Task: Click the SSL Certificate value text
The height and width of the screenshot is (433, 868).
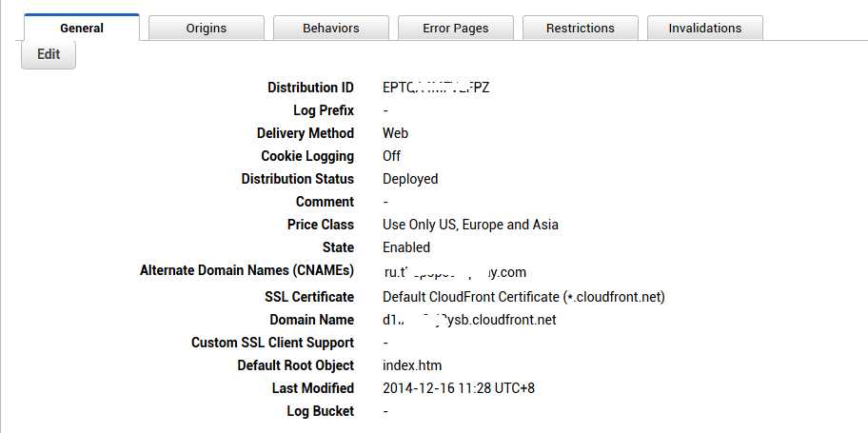Action: pos(523,297)
